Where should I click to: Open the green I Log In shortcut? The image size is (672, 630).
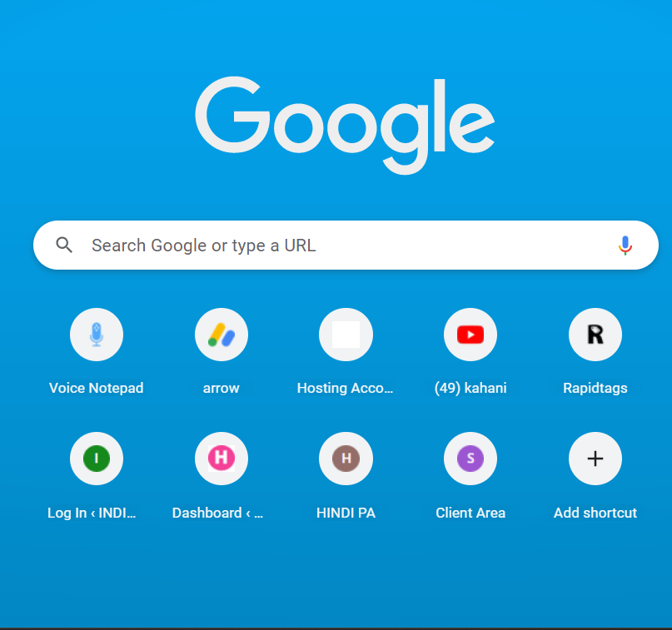coord(97,459)
